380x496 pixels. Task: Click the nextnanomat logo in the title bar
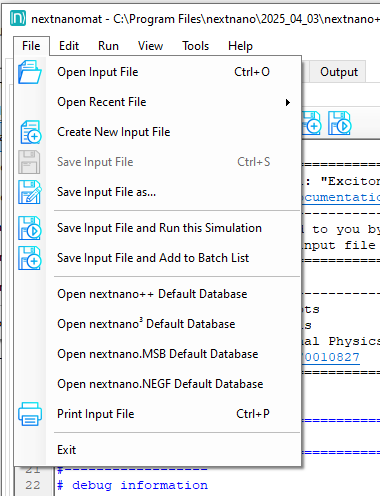(x=18, y=18)
